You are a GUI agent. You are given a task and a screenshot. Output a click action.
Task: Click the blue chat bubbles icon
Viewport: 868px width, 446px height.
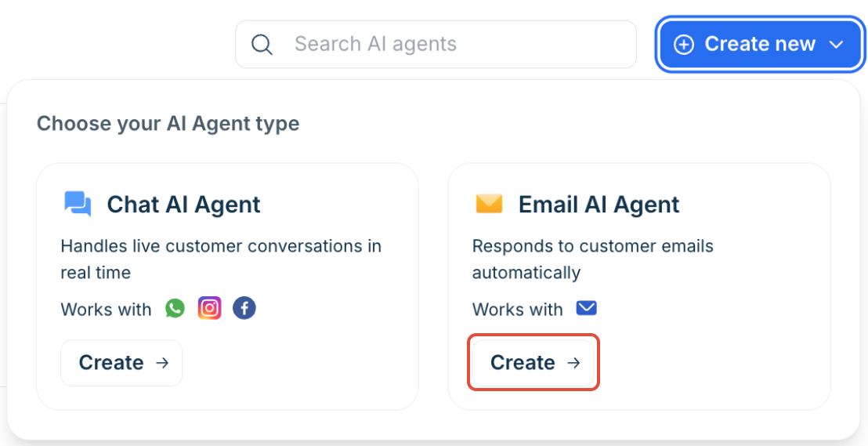(78, 204)
